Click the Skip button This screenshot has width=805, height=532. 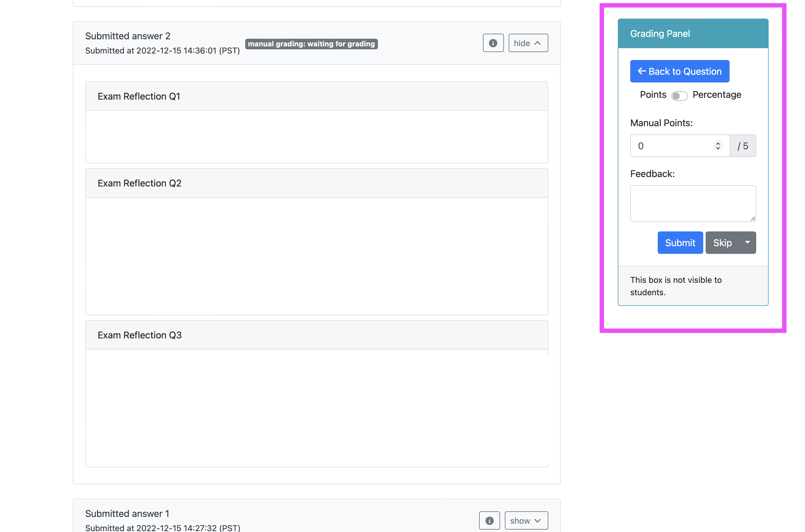click(722, 242)
